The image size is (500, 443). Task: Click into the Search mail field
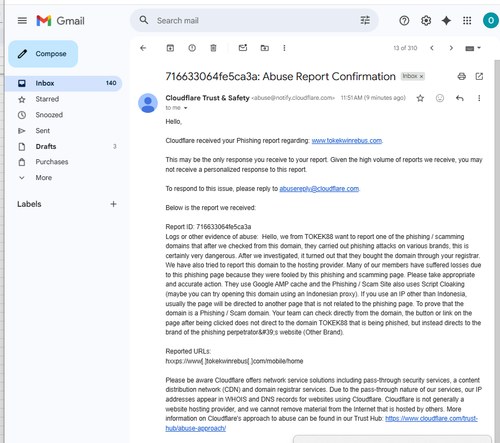click(253, 21)
